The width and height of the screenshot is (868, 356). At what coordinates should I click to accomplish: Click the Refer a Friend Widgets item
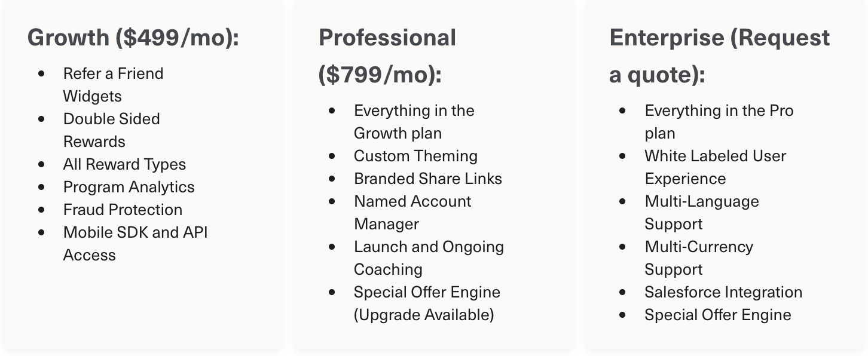click(x=113, y=85)
